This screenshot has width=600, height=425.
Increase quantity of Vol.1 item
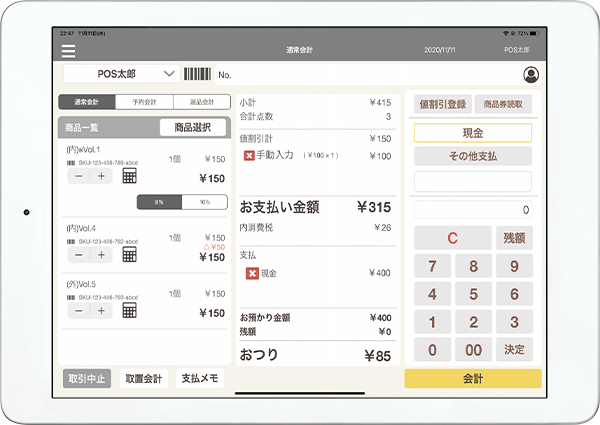tap(101, 176)
